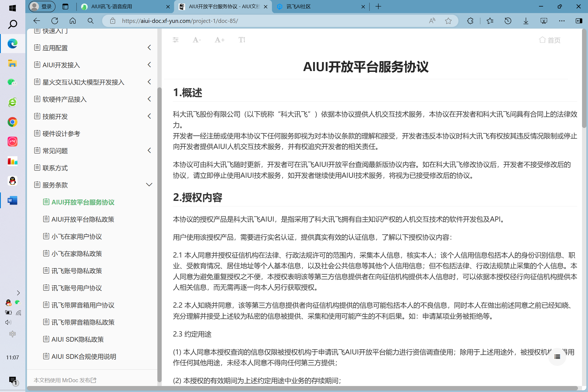
Task: Click the font type TI icon
Action: 242,40
